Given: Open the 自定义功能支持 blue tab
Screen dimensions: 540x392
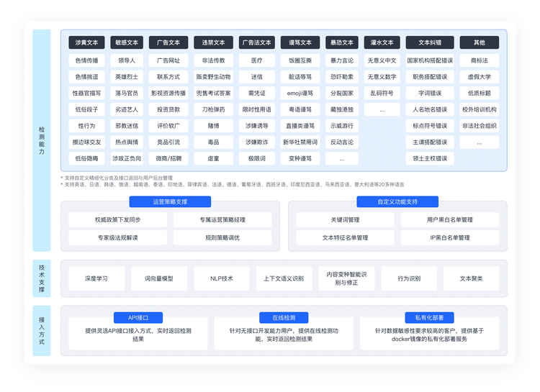Looking at the screenshot, I should pos(397,201).
